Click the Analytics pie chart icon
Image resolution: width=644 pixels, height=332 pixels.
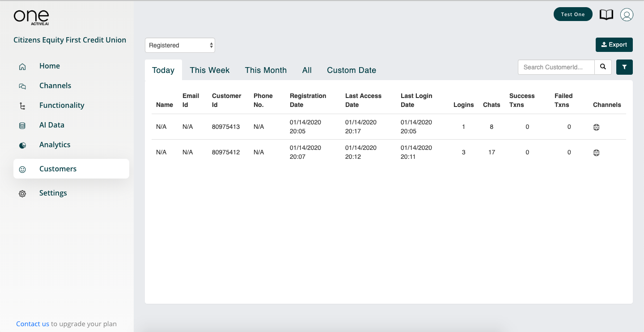[x=22, y=145]
